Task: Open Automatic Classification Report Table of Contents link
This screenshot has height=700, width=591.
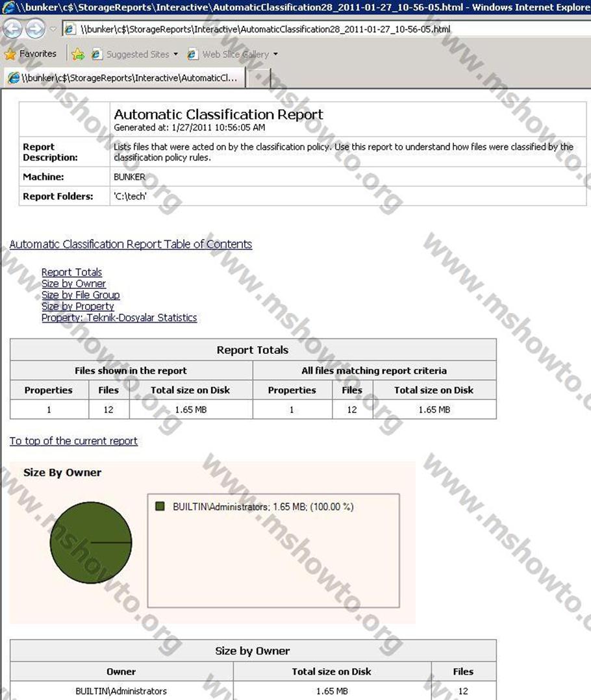Action: [131, 244]
